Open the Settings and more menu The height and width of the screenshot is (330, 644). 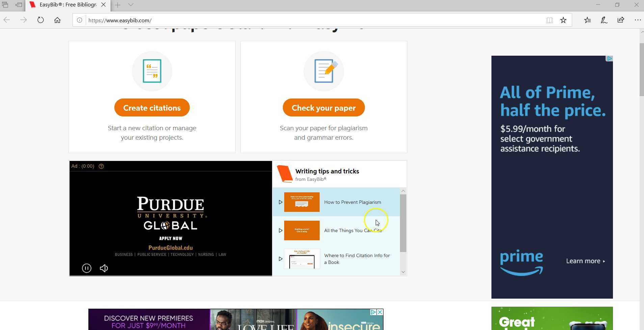[x=637, y=20]
